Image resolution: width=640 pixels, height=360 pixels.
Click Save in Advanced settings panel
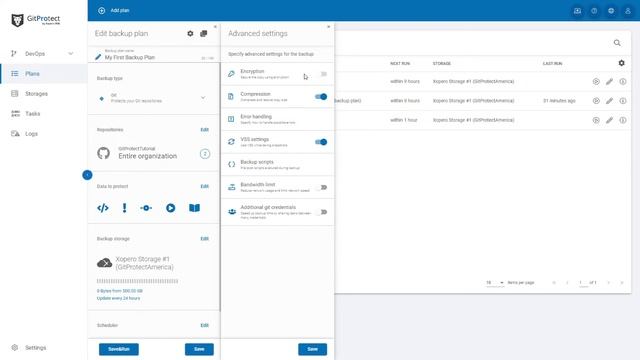(313, 349)
